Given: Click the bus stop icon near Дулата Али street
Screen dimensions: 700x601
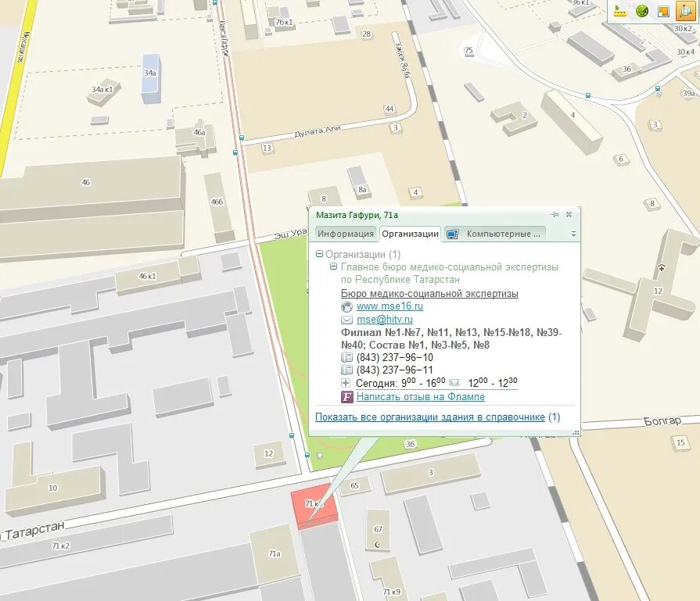Looking at the screenshot, I should coord(242,138).
